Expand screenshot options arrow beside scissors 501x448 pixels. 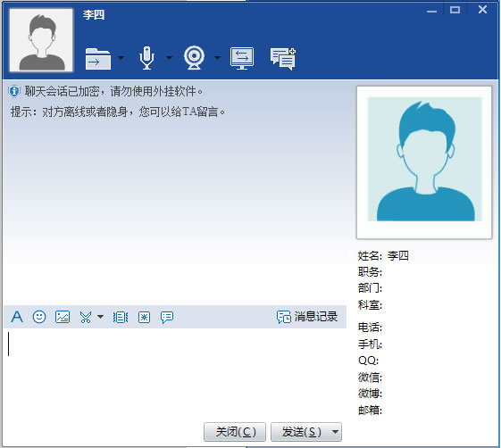coord(100,317)
